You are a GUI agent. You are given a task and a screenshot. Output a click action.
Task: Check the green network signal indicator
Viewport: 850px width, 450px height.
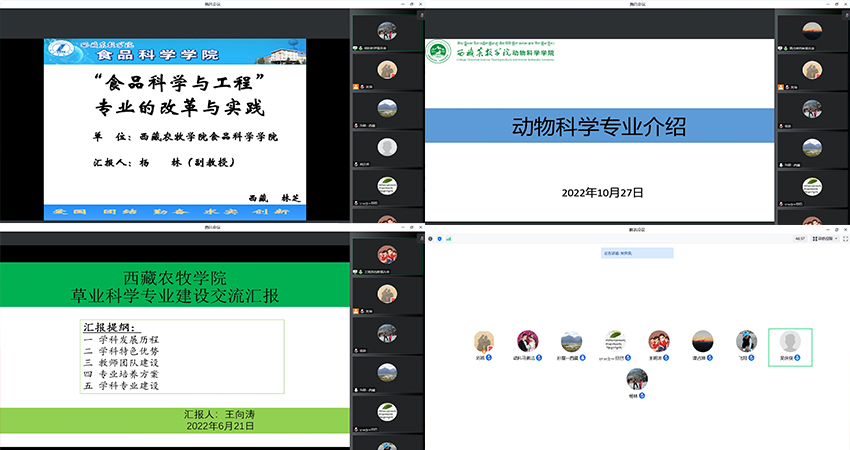pyautogui.click(x=447, y=239)
